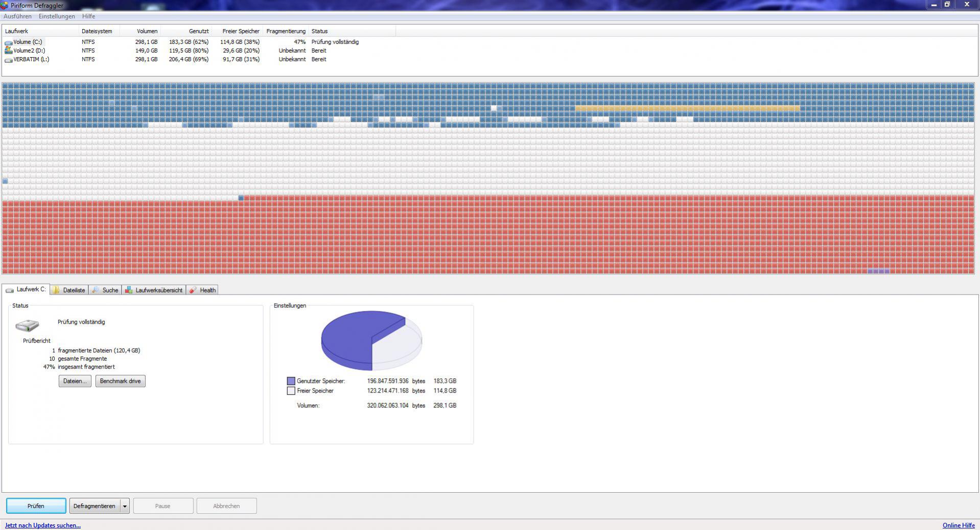
Task: Click the drive icon on Laufwerk C: tab
Action: point(10,290)
